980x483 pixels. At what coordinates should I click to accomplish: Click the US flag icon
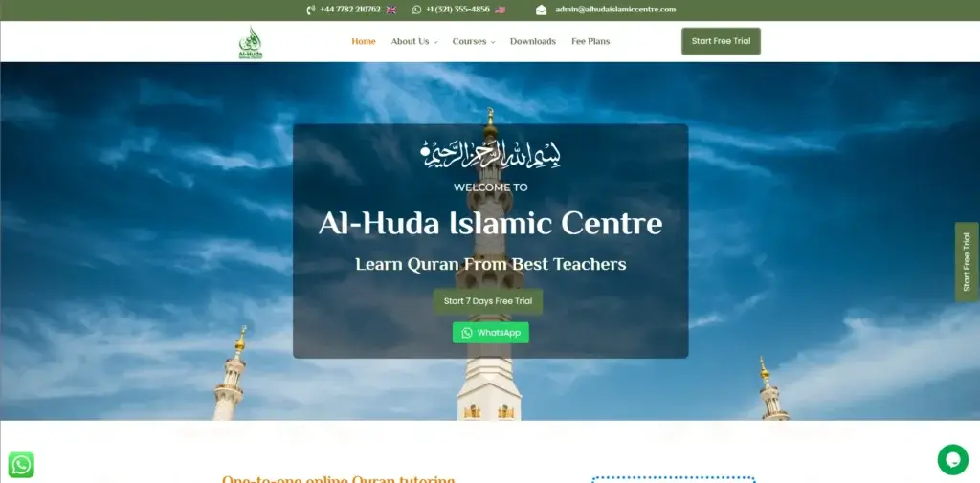[x=500, y=10]
